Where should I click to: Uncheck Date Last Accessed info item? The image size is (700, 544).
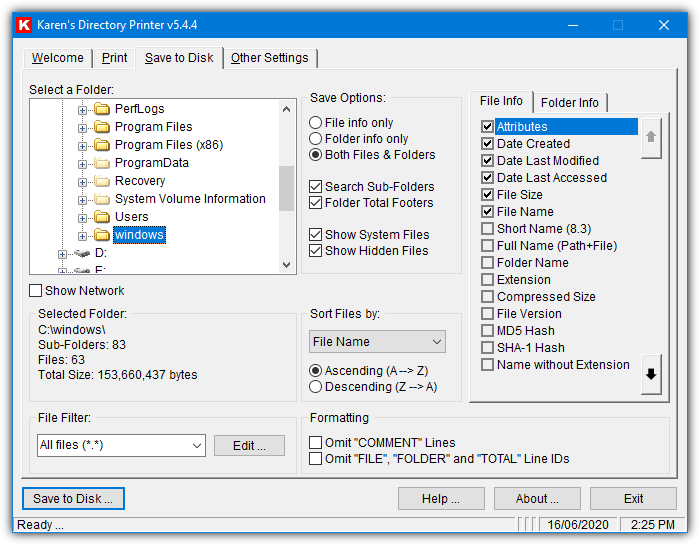pos(487,178)
